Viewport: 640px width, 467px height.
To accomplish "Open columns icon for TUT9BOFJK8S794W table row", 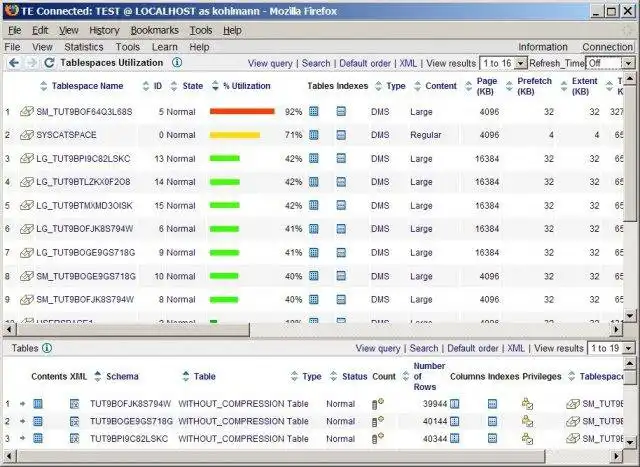I will tap(454, 404).
